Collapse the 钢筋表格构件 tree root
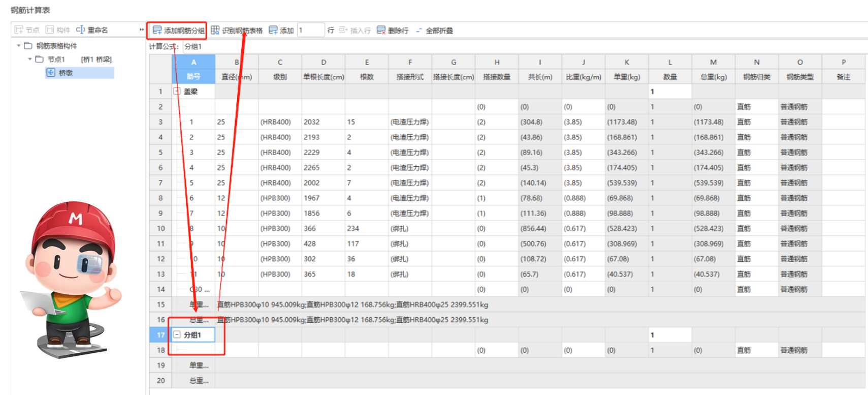The height and width of the screenshot is (395, 868). coord(19,46)
